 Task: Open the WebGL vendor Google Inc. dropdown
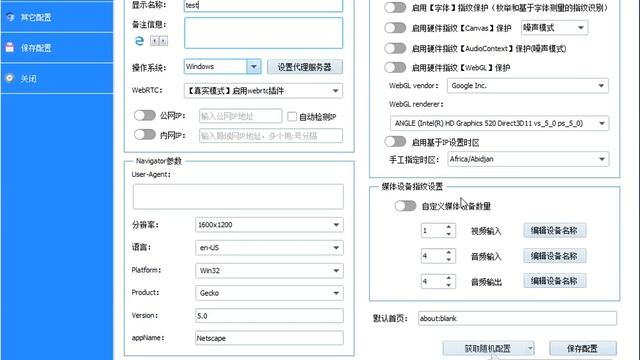pyautogui.click(x=528, y=86)
